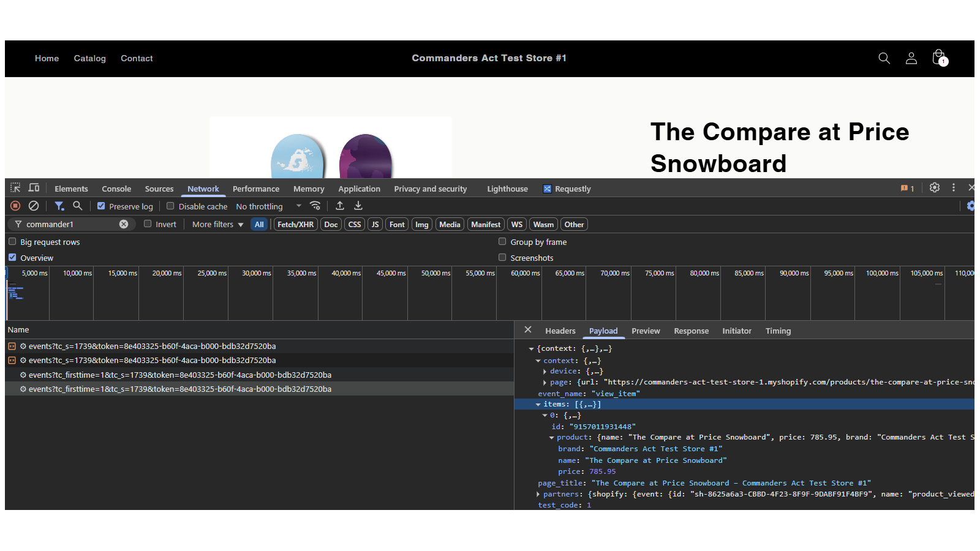
Task: Switch to the Headers tab
Action: click(x=560, y=331)
